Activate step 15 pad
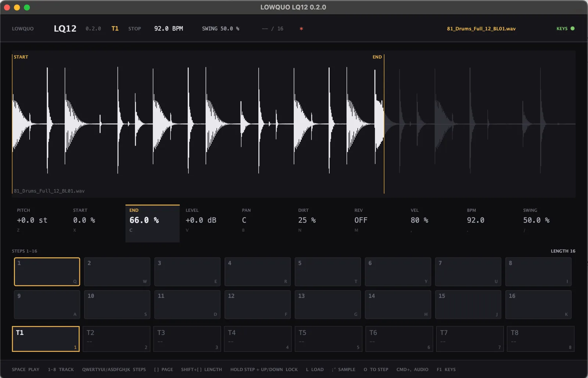This screenshot has height=378, width=588. coord(468,305)
